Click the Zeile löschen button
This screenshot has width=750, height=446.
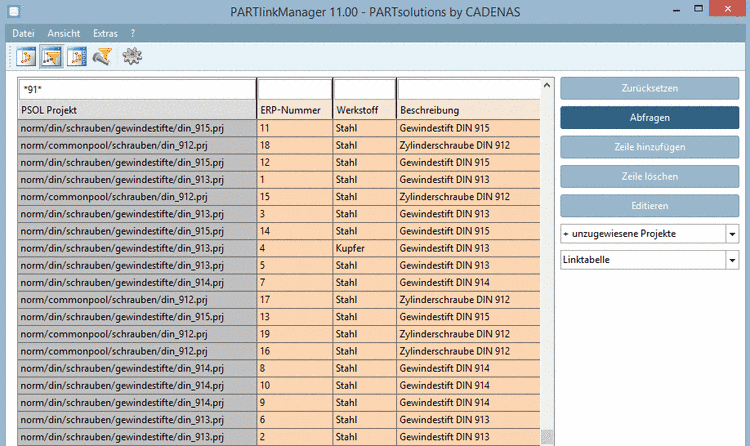(650, 177)
